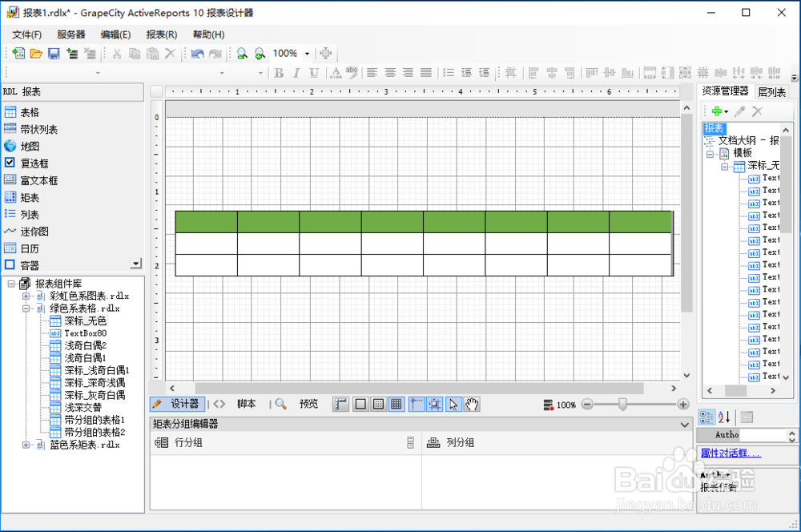Screen dimensions: 801x532
Task: Click alphabetical sort icon in properties
Action: tap(724, 417)
